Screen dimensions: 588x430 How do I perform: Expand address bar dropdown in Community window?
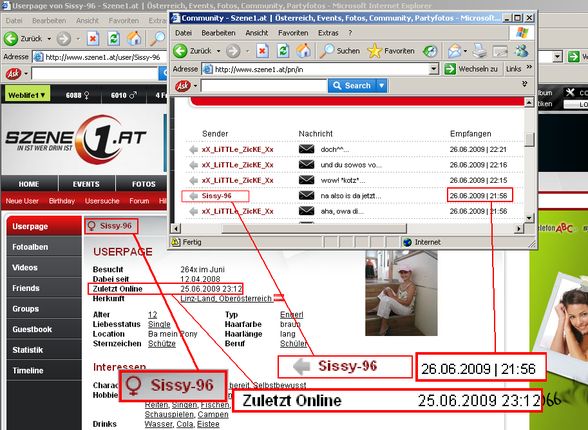[434, 69]
